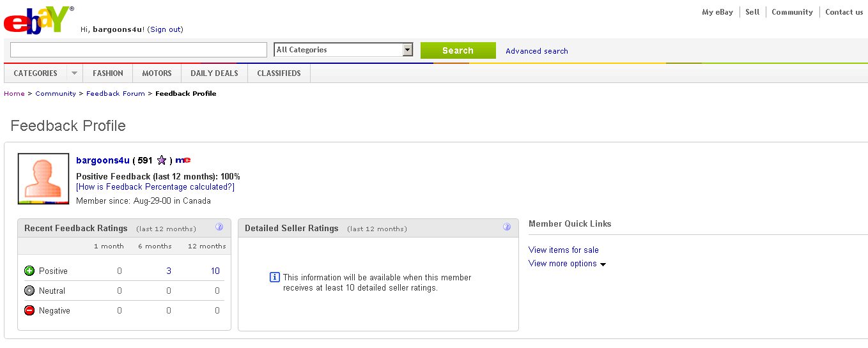
Task: Open help icon in Detailed Seller Ratings
Action: pos(507,227)
